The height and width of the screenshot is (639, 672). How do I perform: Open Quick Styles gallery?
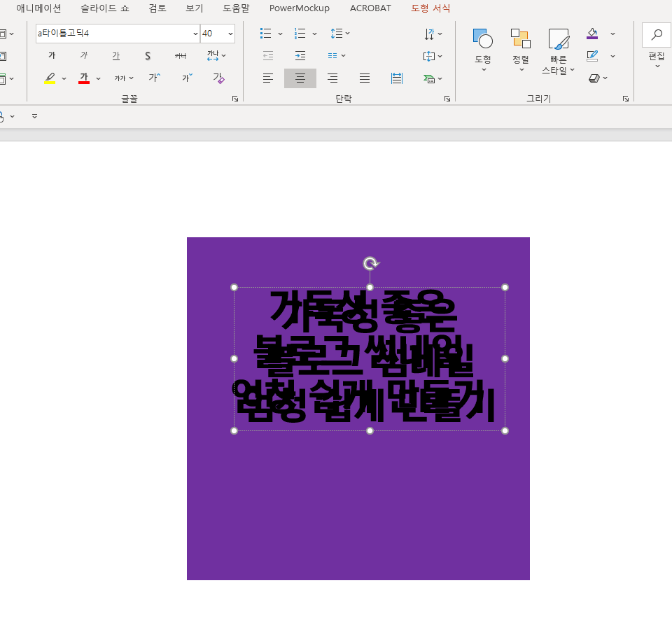559,51
